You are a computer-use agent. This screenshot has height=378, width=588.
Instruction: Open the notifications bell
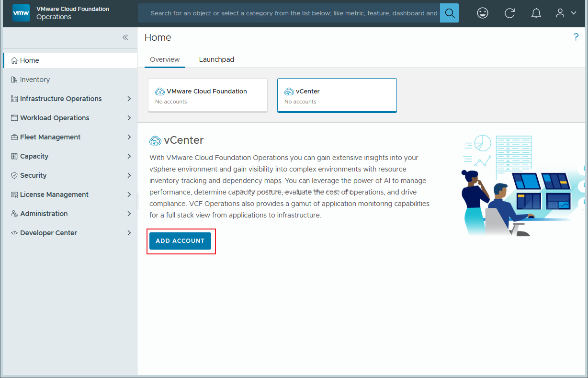[x=536, y=13]
